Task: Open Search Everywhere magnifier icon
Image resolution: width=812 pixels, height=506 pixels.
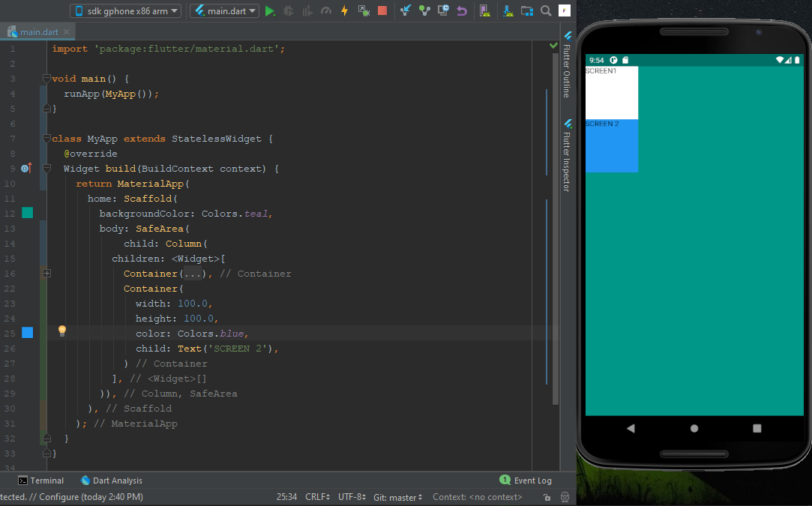Action: 545,10
